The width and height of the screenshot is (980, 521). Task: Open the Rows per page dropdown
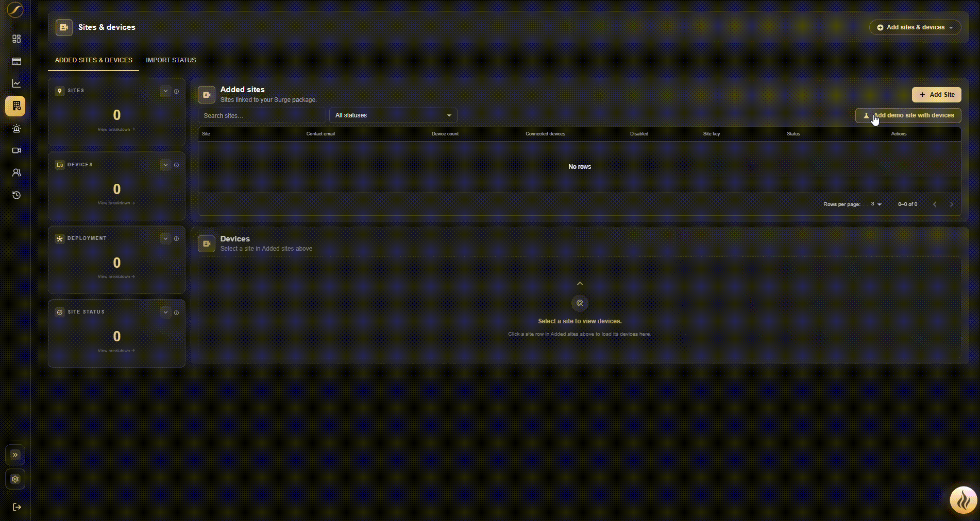click(876, 204)
